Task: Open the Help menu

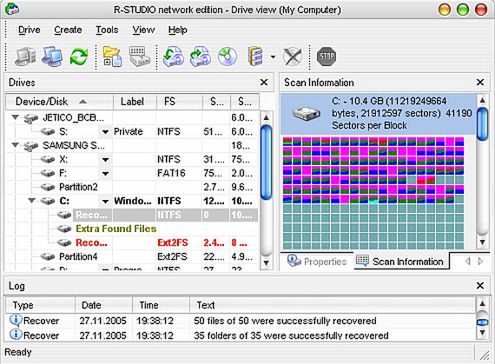Action: coord(178,30)
